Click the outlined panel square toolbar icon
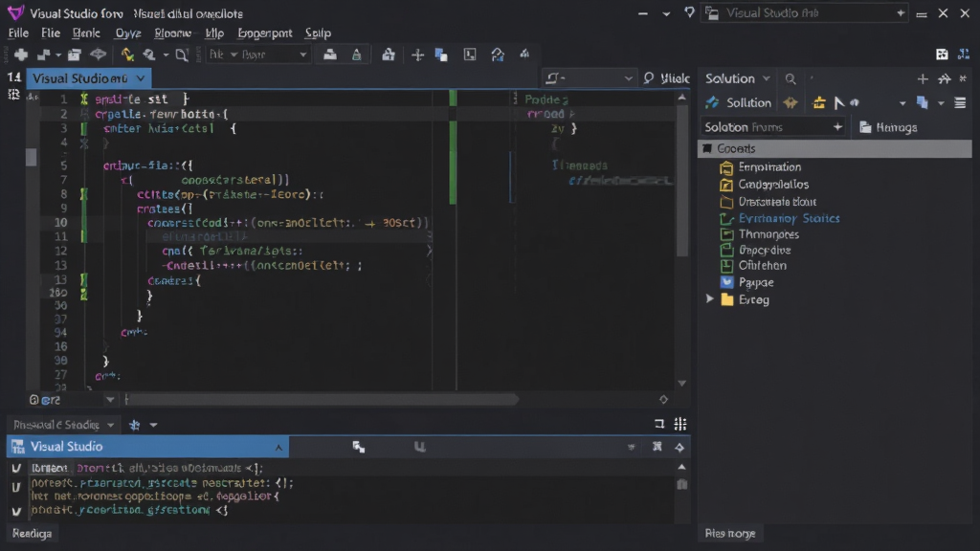The image size is (980, 551). [x=470, y=55]
